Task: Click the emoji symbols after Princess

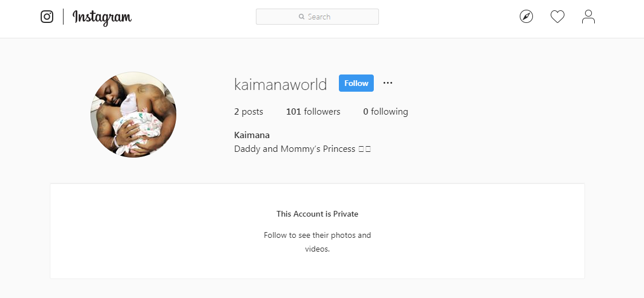Action: pyautogui.click(x=365, y=149)
